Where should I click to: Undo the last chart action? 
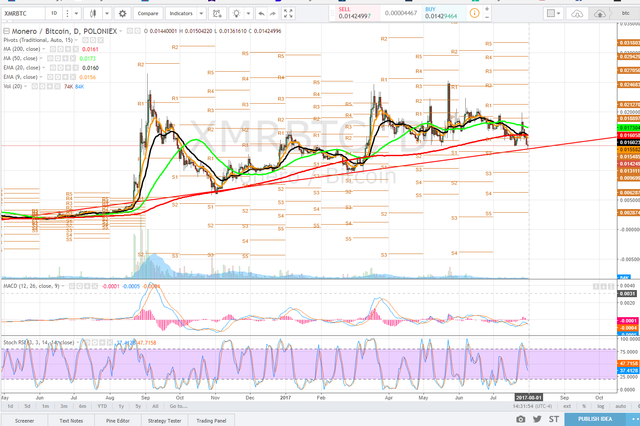click(x=261, y=13)
